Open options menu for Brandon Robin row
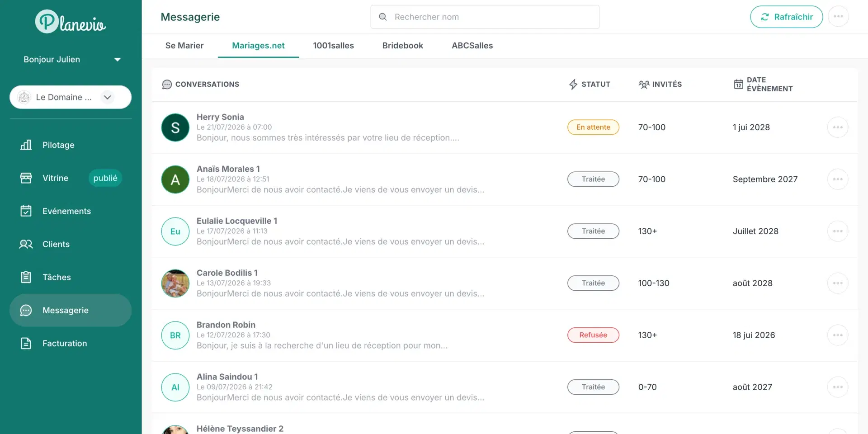 pos(837,335)
